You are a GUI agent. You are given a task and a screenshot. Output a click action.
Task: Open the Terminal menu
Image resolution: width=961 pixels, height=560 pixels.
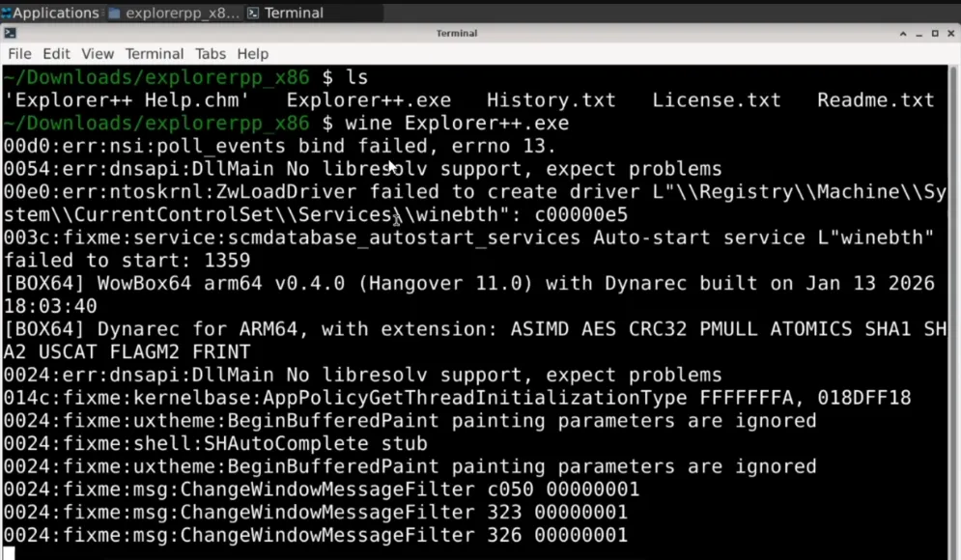click(155, 54)
